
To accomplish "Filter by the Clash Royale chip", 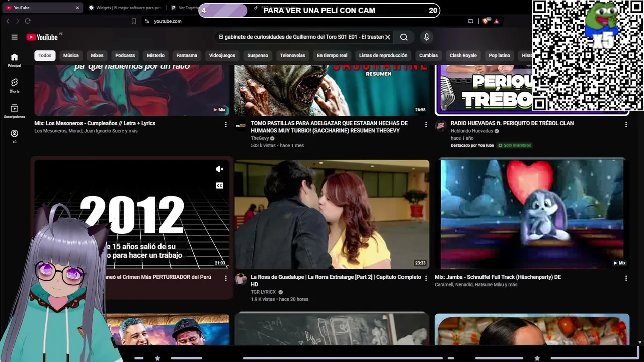I will click(x=463, y=55).
